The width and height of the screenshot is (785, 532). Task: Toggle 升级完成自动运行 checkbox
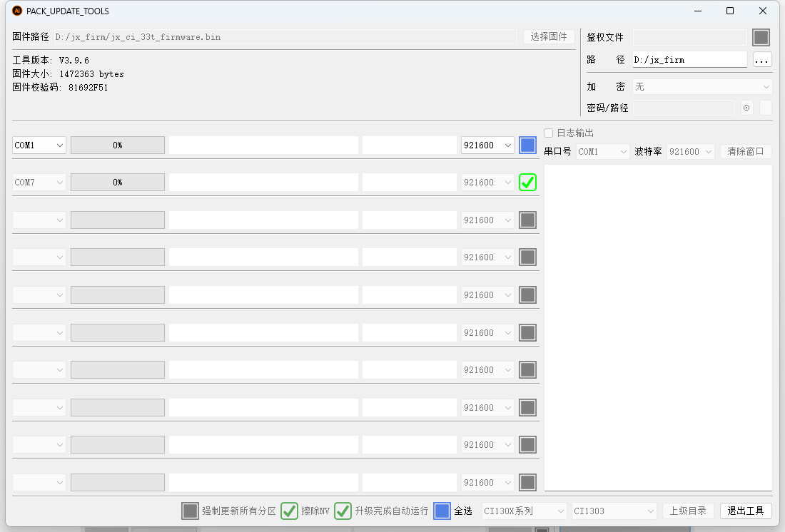(343, 511)
